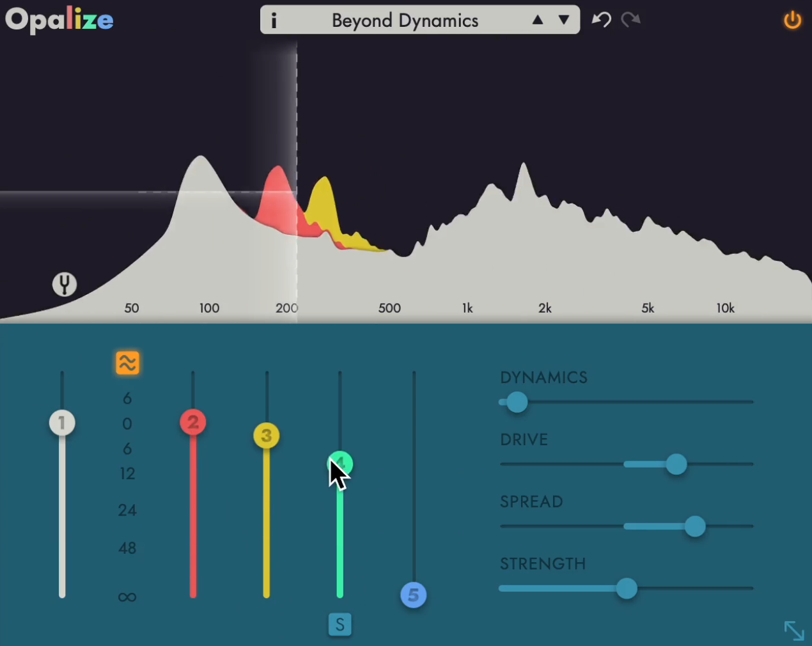Click the undo arrow icon
This screenshot has width=812, height=646.
(x=601, y=20)
